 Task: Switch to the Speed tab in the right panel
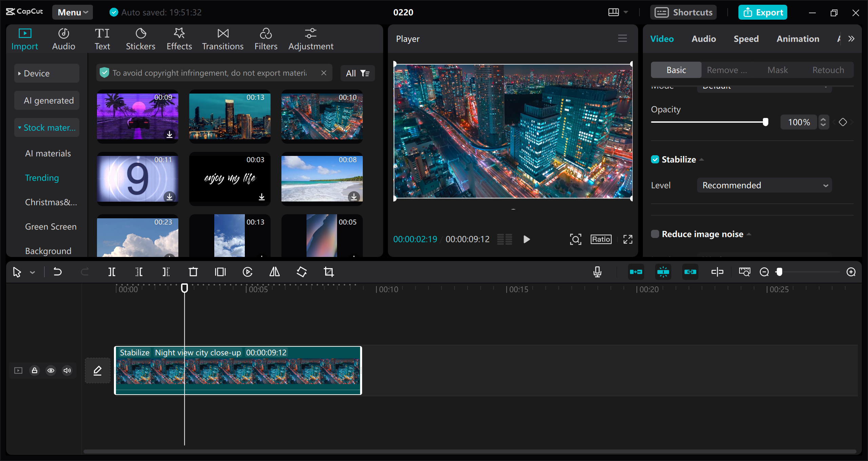(746, 39)
